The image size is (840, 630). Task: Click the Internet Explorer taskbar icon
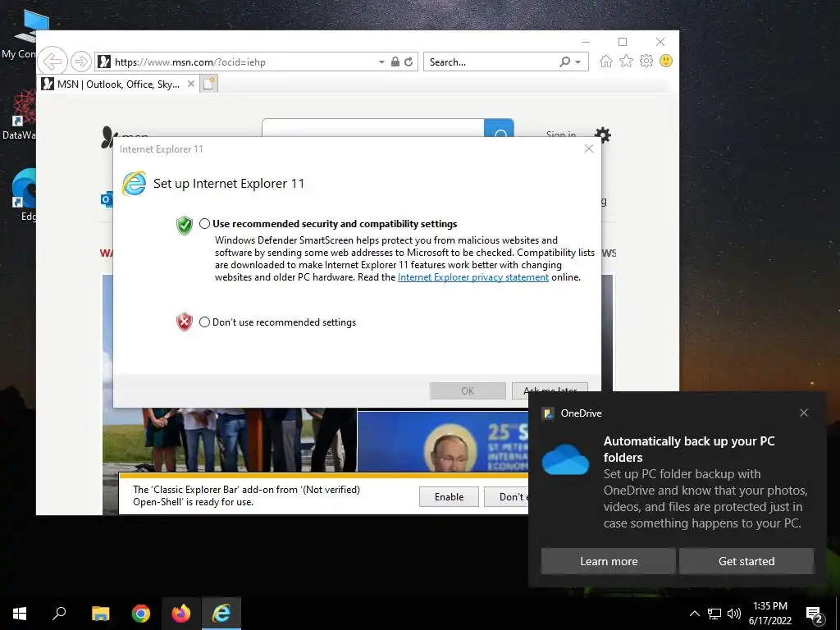point(221,614)
